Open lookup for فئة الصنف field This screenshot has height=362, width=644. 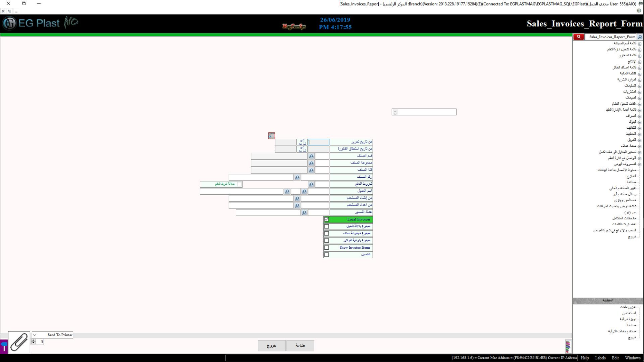pos(311,171)
